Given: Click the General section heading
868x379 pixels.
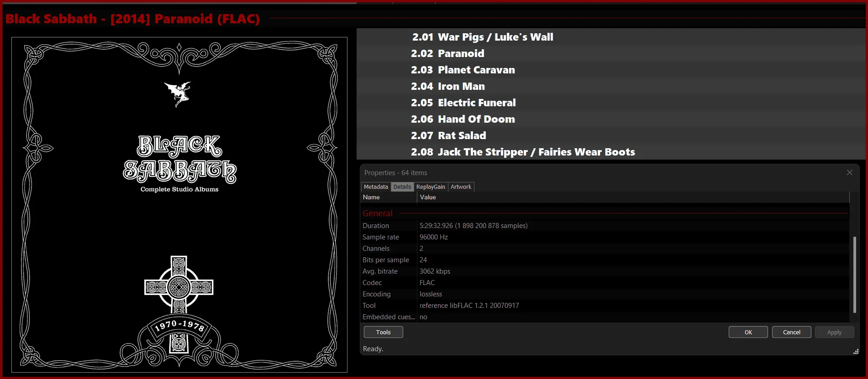Looking at the screenshot, I should click(378, 213).
